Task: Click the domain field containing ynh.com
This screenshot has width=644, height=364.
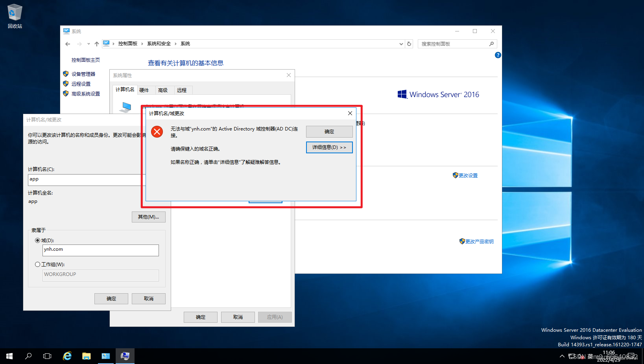Action: [x=101, y=250]
